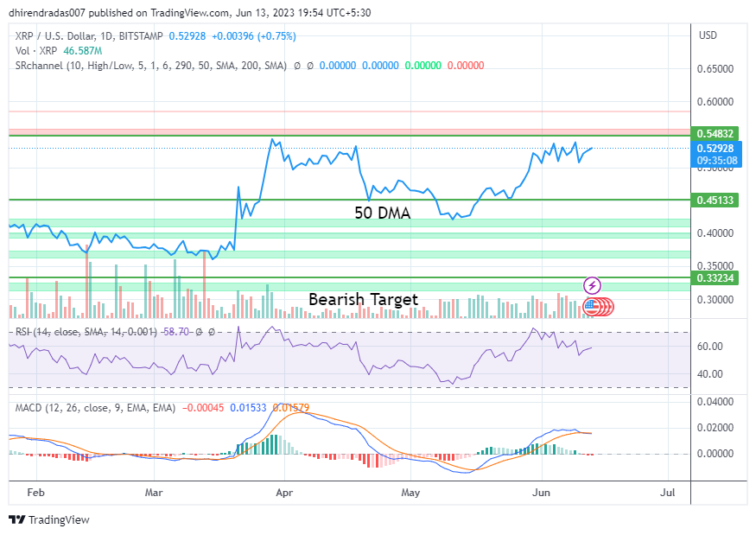Open the USD currency selector
Screen dimensions: 756x535
pos(708,35)
